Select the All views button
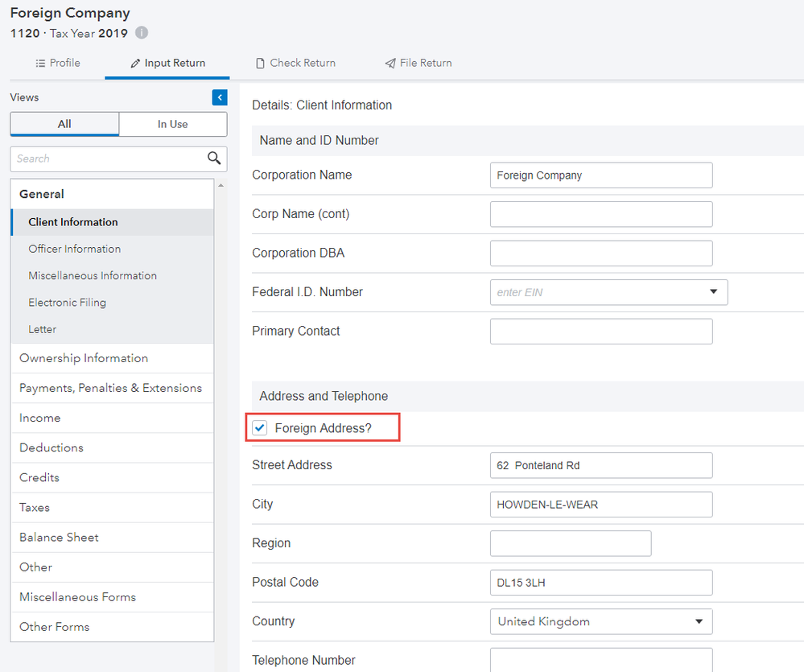The width and height of the screenshot is (804, 672). click(64, 124)
